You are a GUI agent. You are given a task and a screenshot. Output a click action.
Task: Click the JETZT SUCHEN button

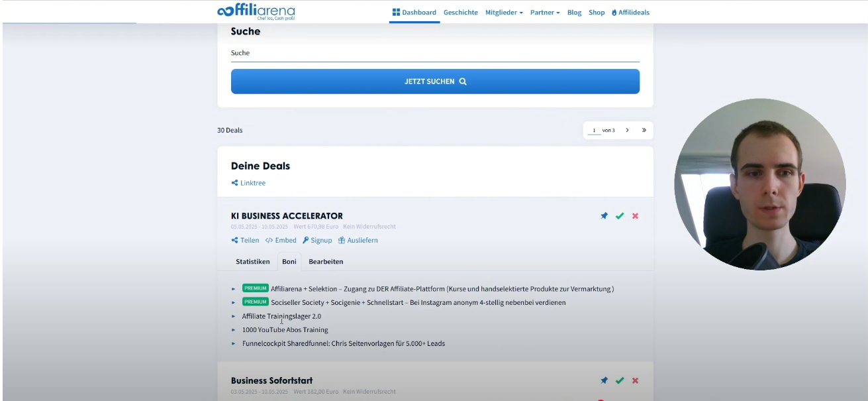point(435,82)
